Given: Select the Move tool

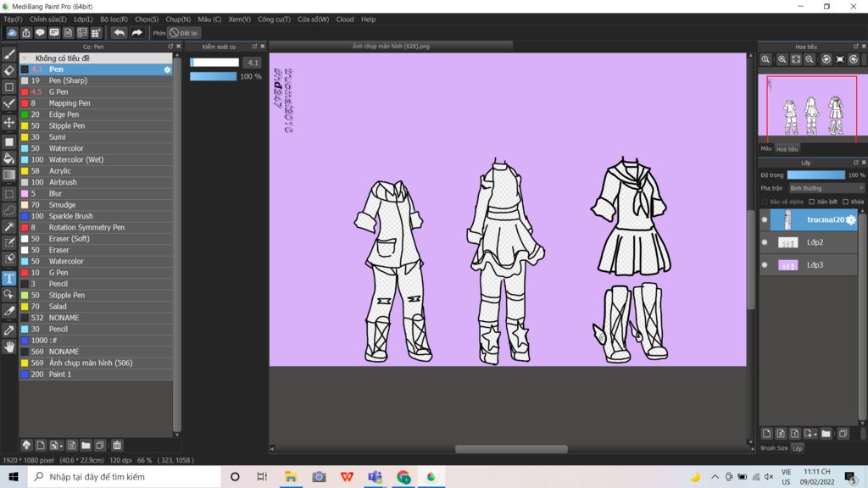Looking at the screenshot, I should [x=9, y=122].
